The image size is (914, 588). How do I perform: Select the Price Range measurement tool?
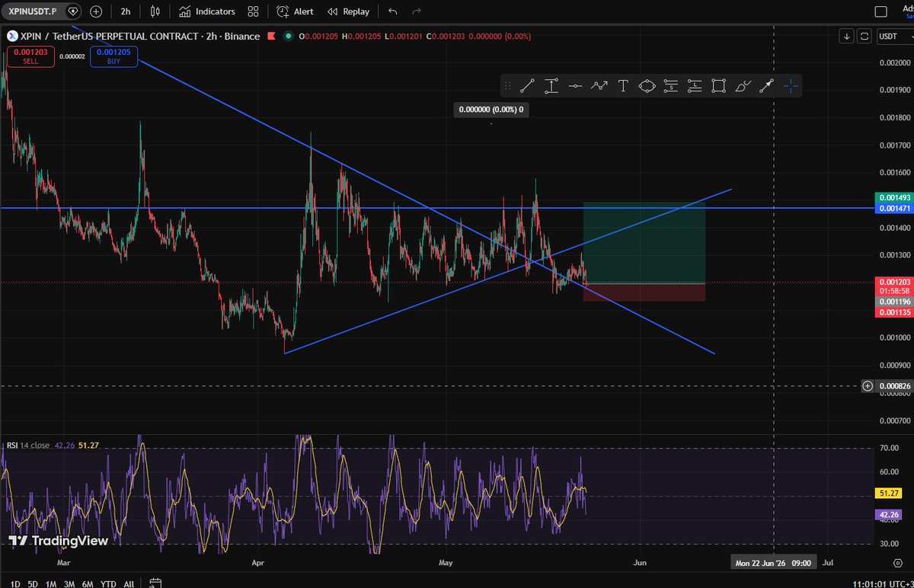pos(551,86)
